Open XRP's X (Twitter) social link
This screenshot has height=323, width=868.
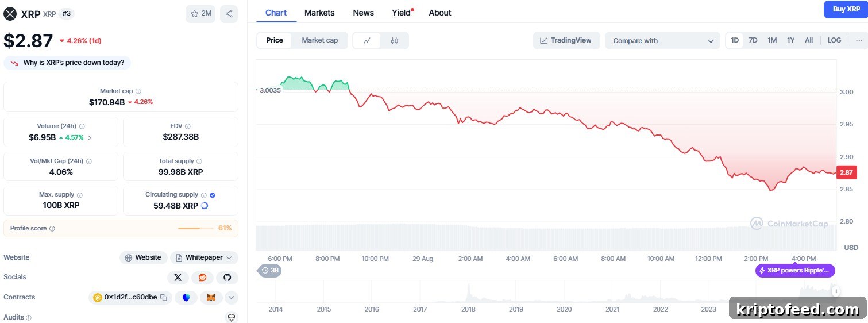(178, 278)
